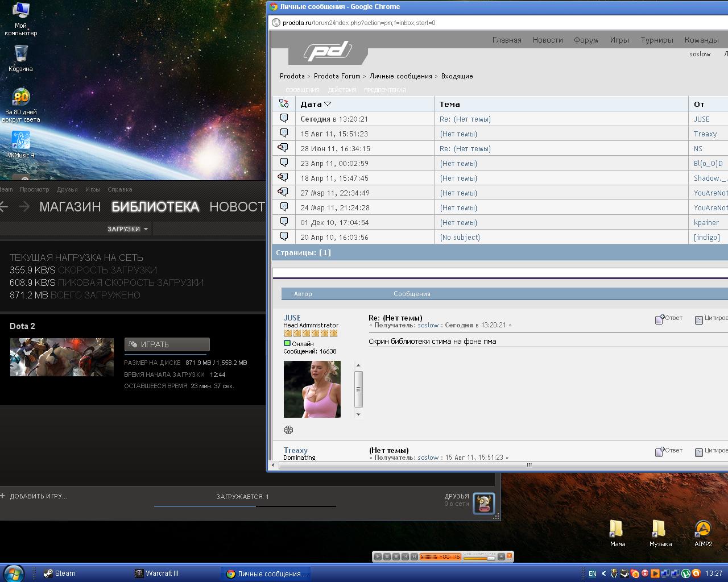Open Турниры in Prodota site navigation
The width and height of the screenshot is (728, 582).
pyautogui.click(x=657, y=40)
